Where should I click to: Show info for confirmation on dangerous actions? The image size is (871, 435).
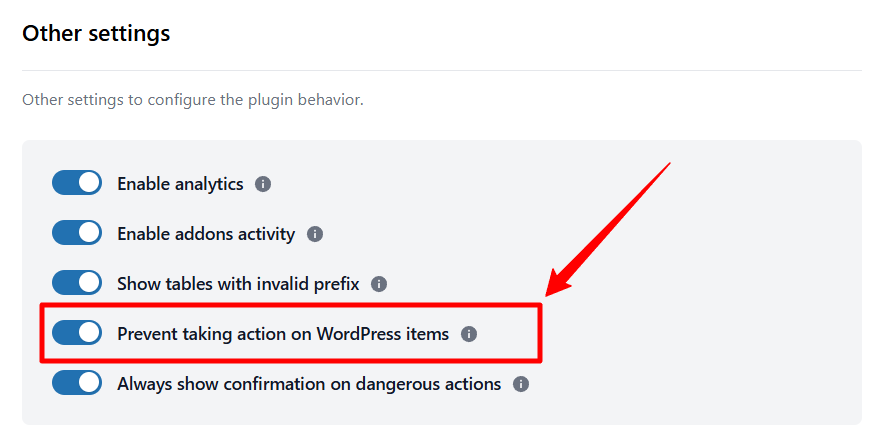point(521,384)
